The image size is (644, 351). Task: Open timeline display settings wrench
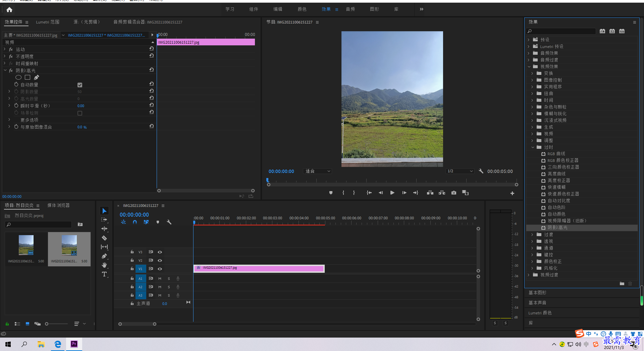(x=169, y=222)
